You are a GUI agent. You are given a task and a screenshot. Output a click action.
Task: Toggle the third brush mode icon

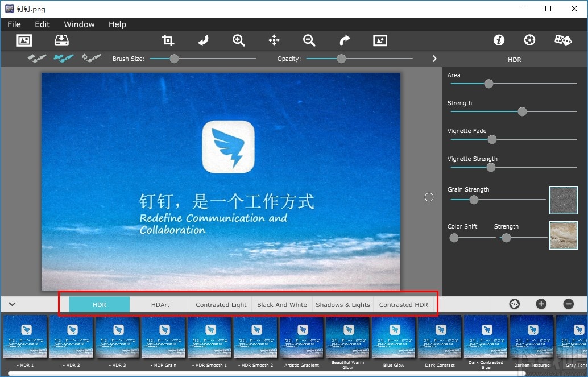tap(91, 58)
